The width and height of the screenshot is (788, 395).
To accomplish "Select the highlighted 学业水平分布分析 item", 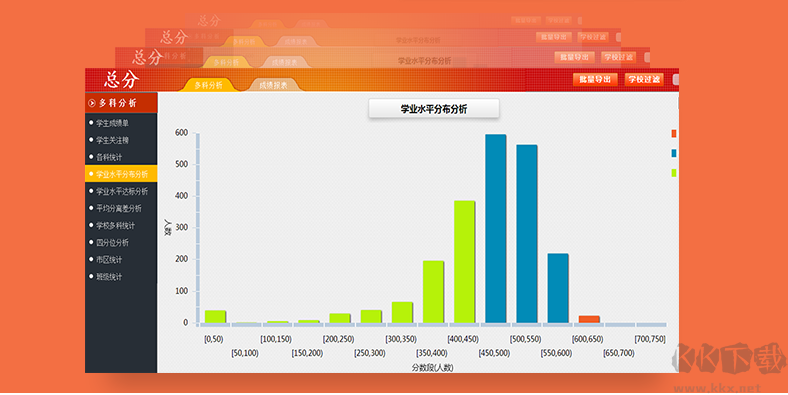I will (x=121, y=174).
